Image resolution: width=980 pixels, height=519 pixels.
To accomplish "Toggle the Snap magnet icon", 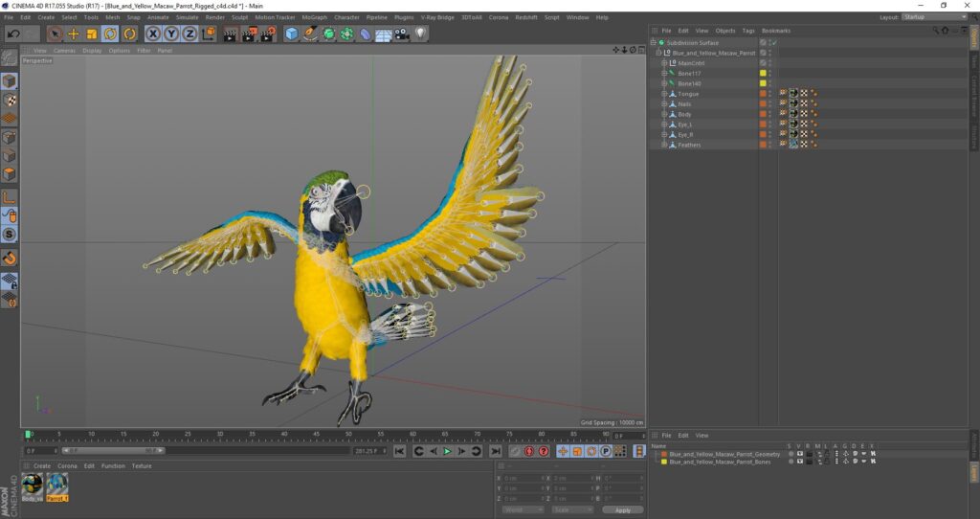I will (x=9, y=258).
